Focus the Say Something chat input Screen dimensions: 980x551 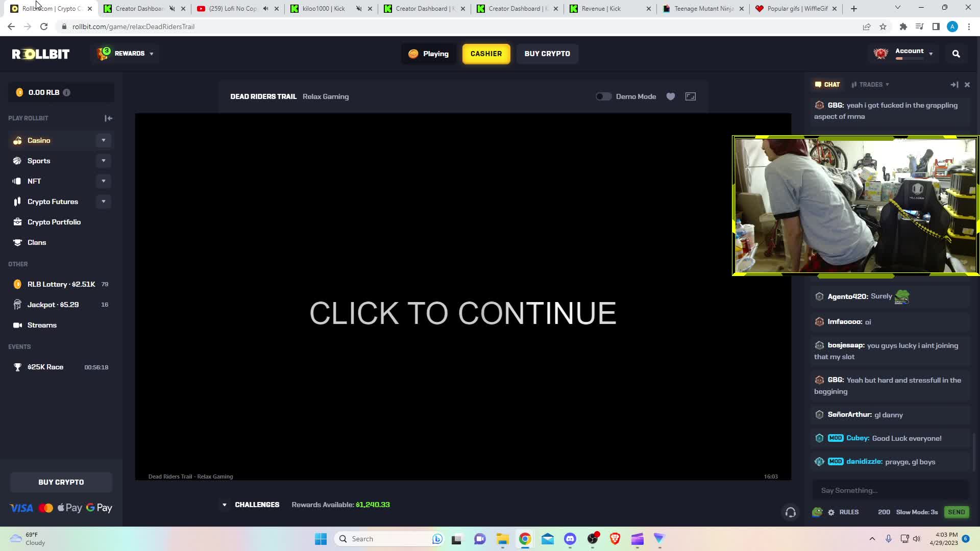(890, 490)
